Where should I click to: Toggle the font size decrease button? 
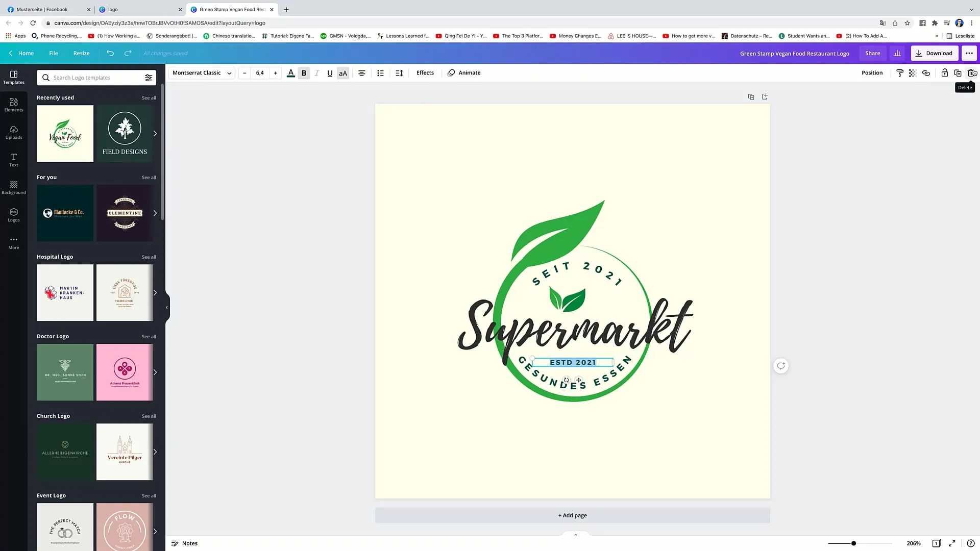coord(244,72)
